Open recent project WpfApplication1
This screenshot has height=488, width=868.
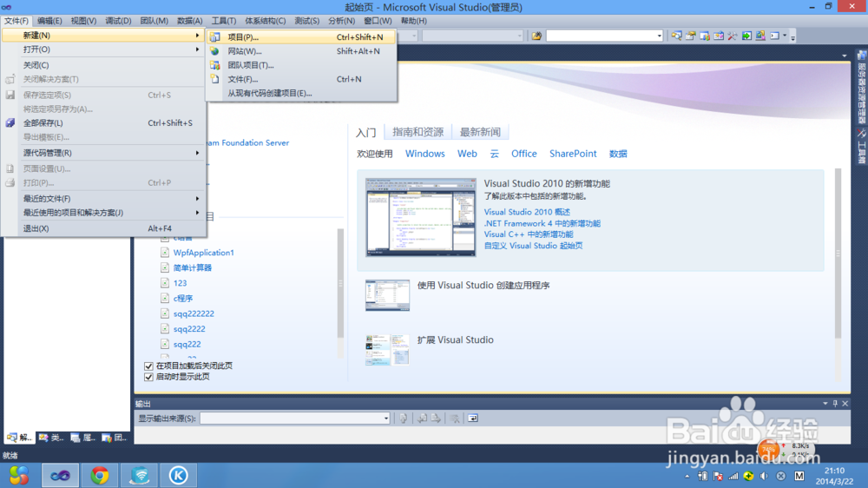[203, 253]
